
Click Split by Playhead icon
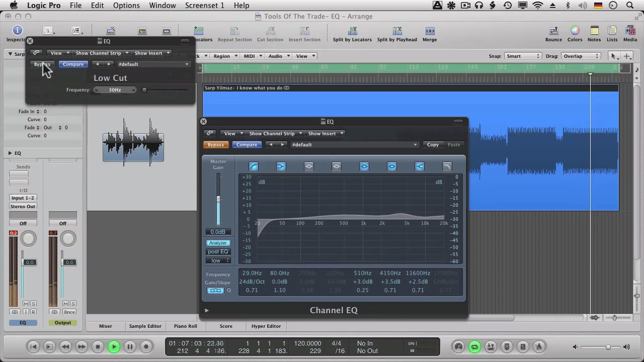(397, 31)
